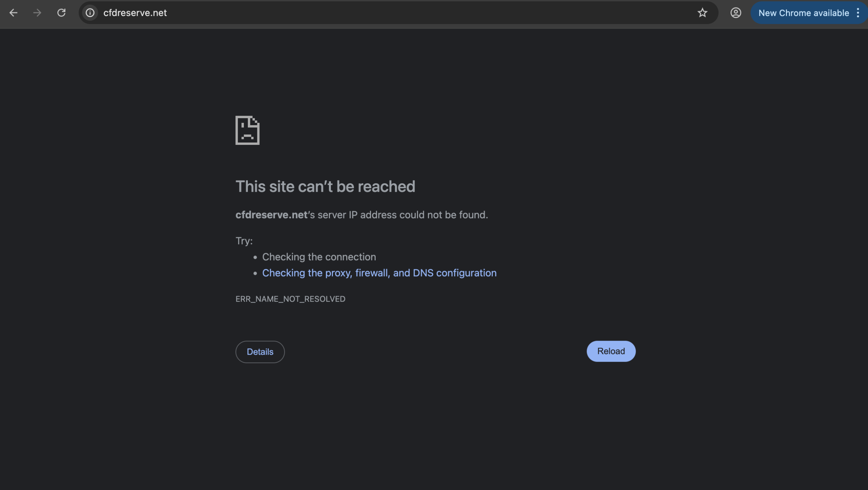The height and width of the screenshot is (490, 868).
Task: Click the "Checking the connection" suggestion text
Action: click(319, 257)
